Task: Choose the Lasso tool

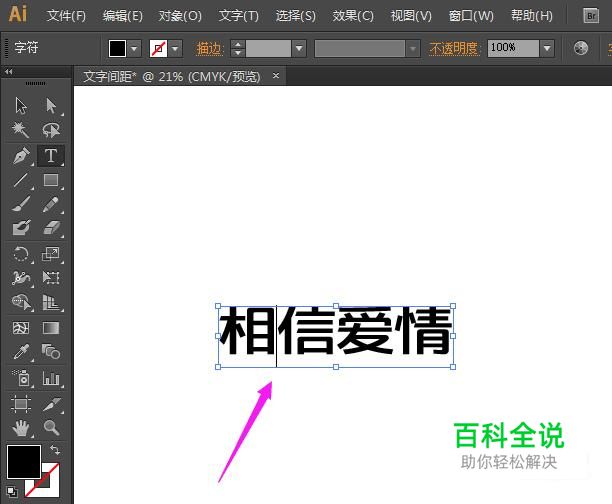Action: (51, 130)
